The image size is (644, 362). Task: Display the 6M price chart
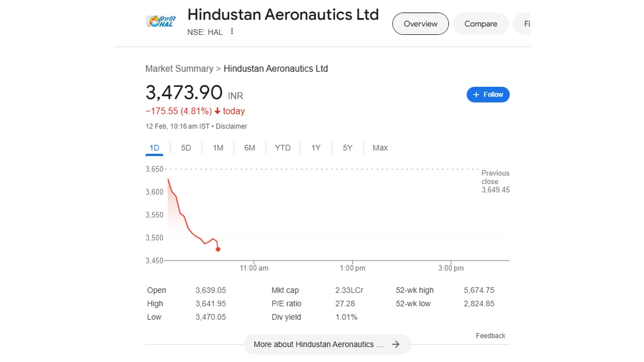(250, 148)
